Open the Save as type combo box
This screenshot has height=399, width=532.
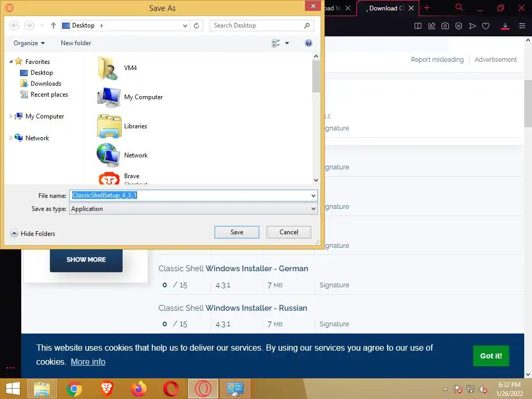click(193, 209)
